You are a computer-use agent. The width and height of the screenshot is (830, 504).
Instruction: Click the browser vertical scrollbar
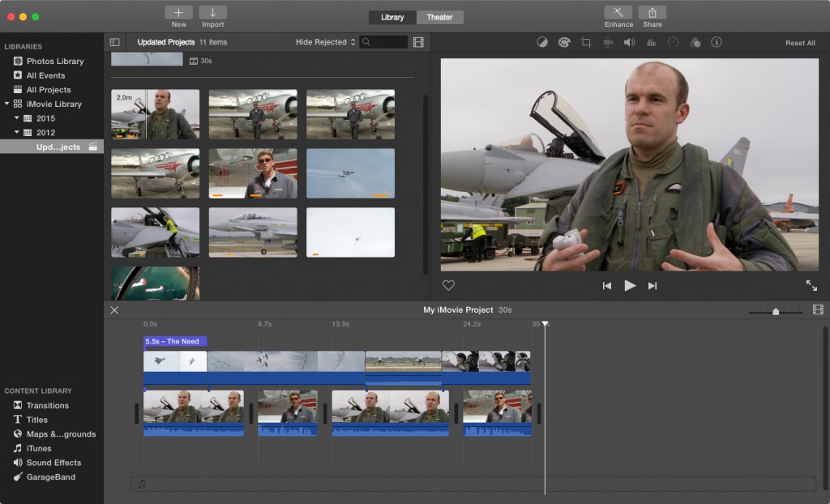pos(426,184)
